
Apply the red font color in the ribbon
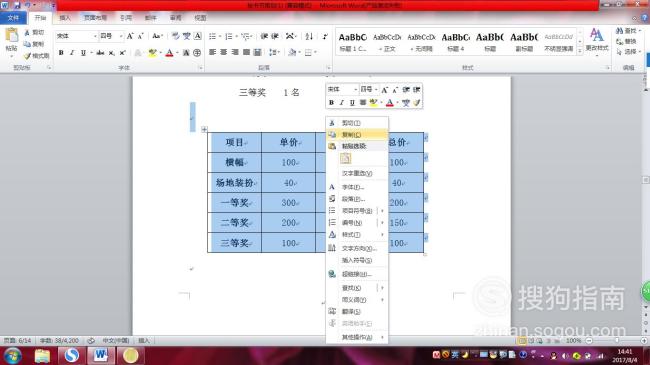click(x=169, y=53)
